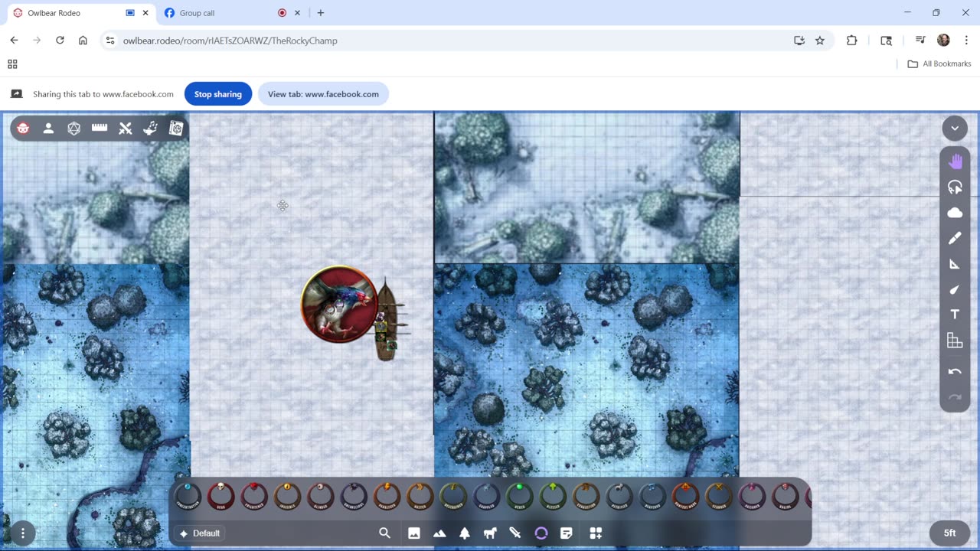Screen dimensions: 980x551
Task: Open the Maps image category
Action: pos(414,533)
